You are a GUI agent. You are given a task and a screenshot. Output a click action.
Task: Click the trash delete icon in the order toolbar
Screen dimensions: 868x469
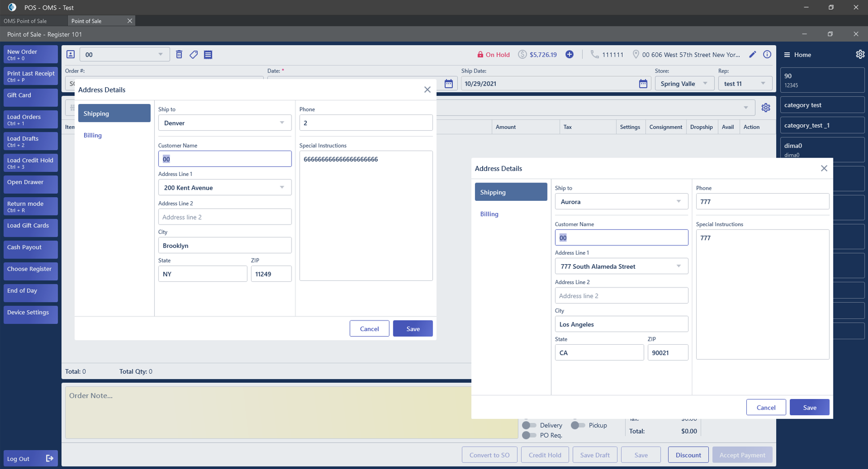tap(179, 54)
